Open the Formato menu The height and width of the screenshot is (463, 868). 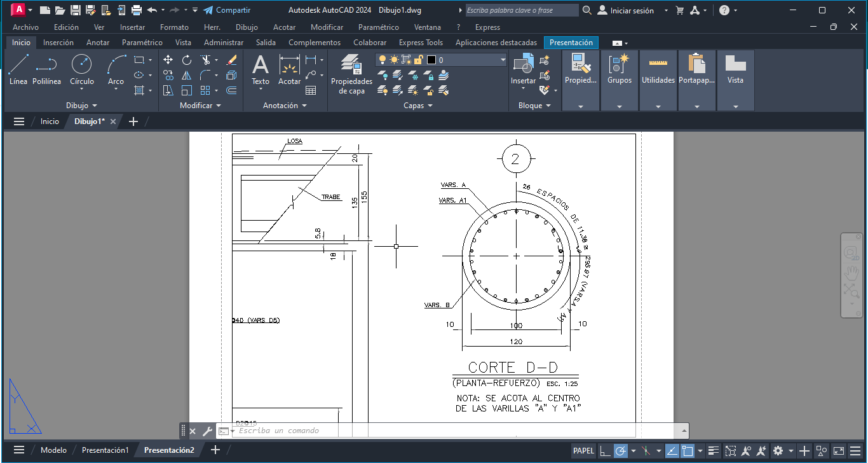click(174, 27)
